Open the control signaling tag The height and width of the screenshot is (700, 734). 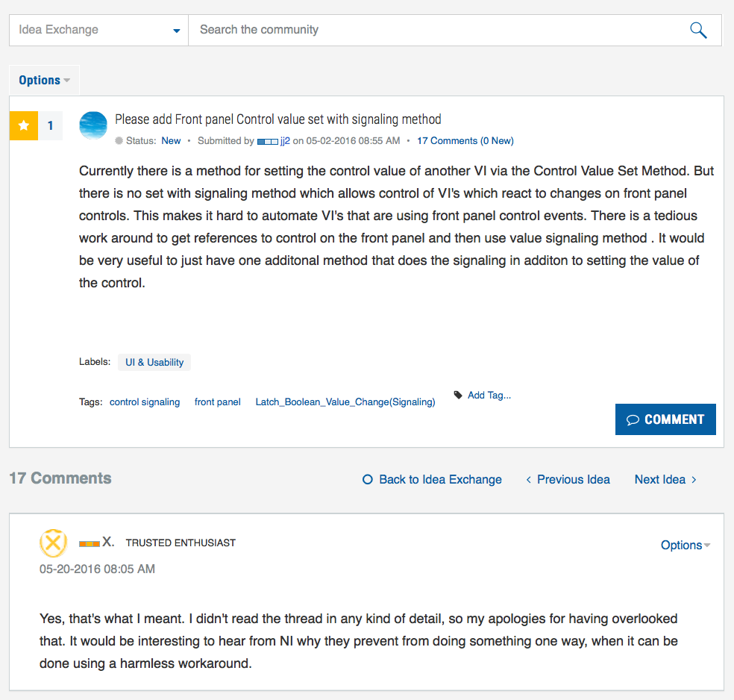[x=145, y=402]
